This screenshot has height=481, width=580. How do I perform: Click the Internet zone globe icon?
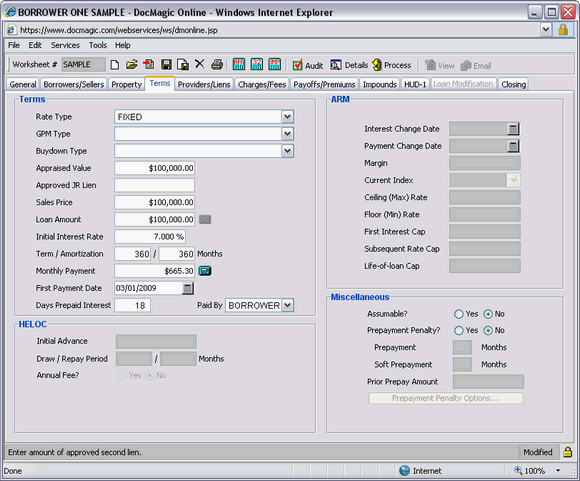(405, 471)
